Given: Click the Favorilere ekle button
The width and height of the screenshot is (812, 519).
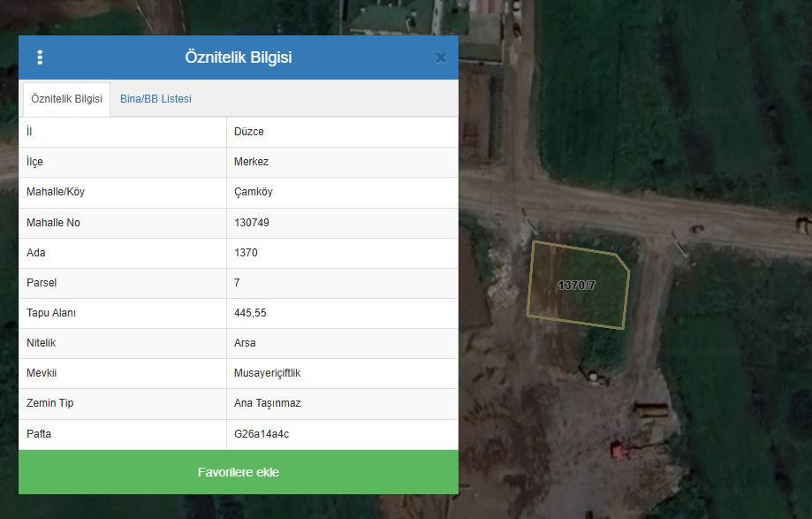Looking at the screenshot, I should click(239, 472).
